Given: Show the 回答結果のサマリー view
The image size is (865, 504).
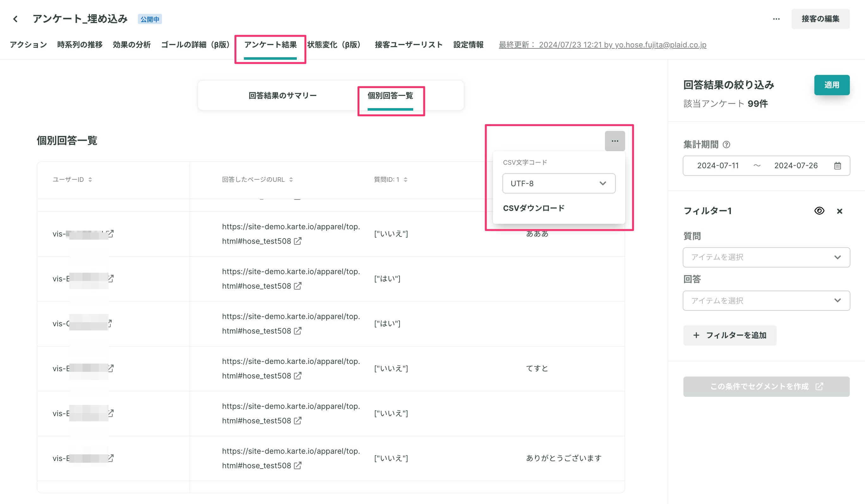Looking at the screenshot, I should click(283, 95).
